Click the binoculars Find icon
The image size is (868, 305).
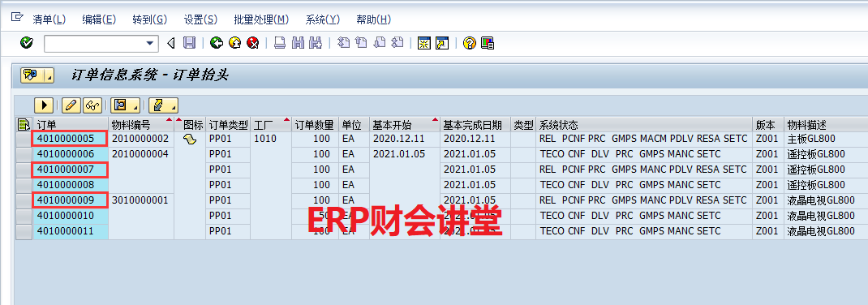coord(298,43)
